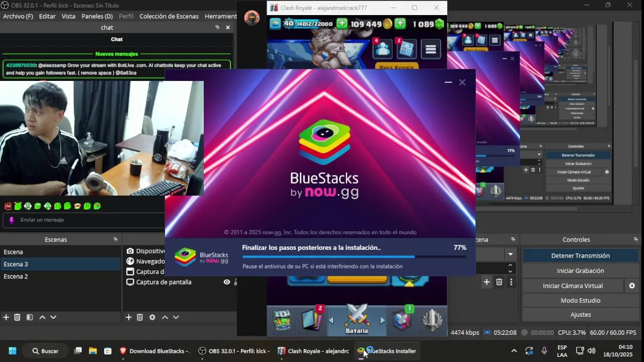This screenshot has height=362, width=644.
Task: Open transition properties three-dot menu
Action: 511,282
